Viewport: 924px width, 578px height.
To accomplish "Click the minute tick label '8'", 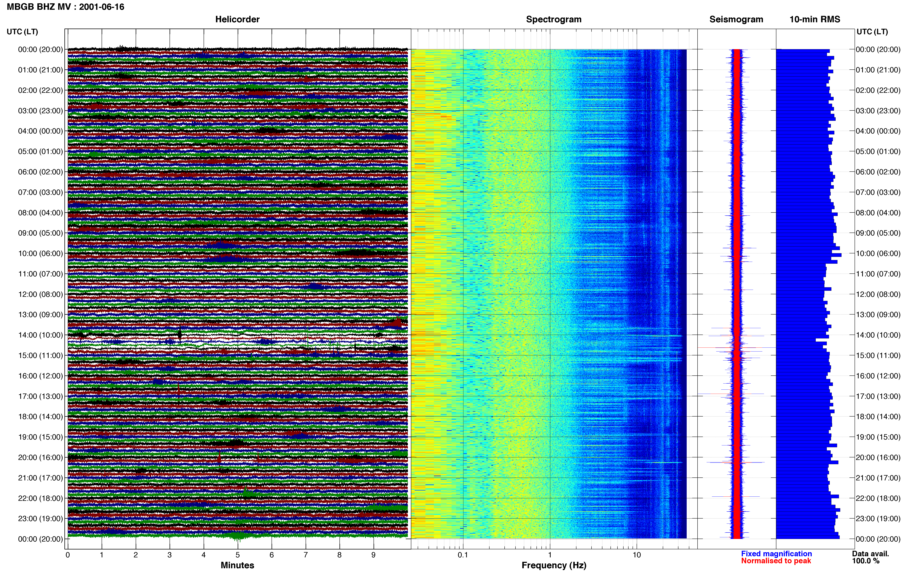I will tap(340, 555).
